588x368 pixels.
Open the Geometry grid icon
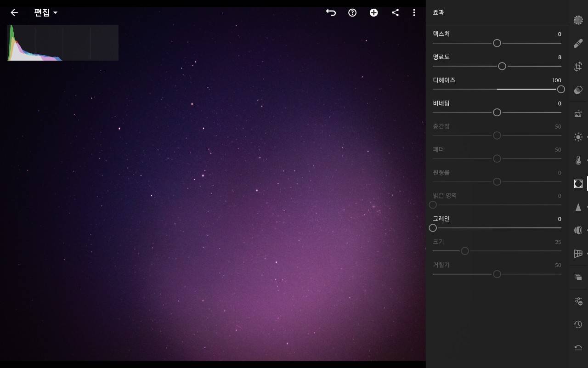click(578, 254)
